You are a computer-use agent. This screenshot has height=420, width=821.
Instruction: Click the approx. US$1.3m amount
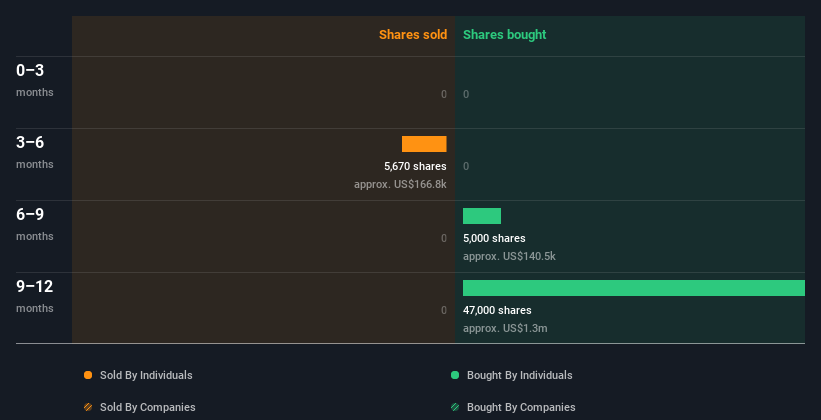pyautogui.click(x=505, y=328)
